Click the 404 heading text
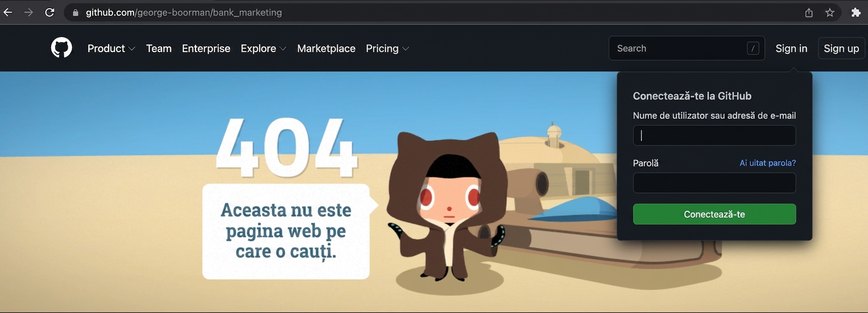The height and width of the screenshot is (313, 868). (286, 147)
